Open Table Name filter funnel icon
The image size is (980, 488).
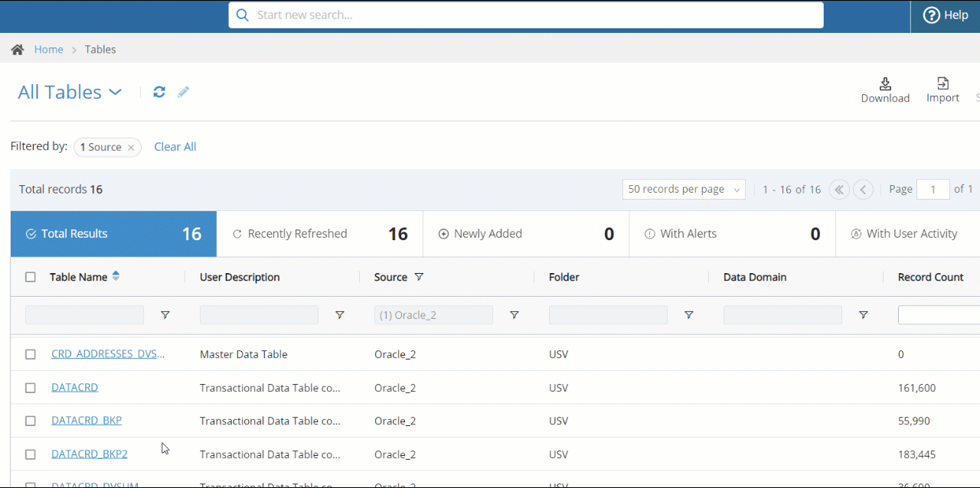[x=165, y=315]
